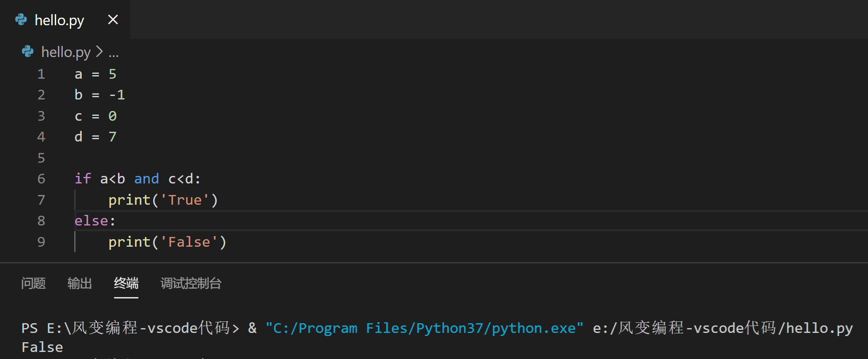This screenshot has height=359, width=868.
Task: Click line number 6 in the gutter
Action: [41, 179]
